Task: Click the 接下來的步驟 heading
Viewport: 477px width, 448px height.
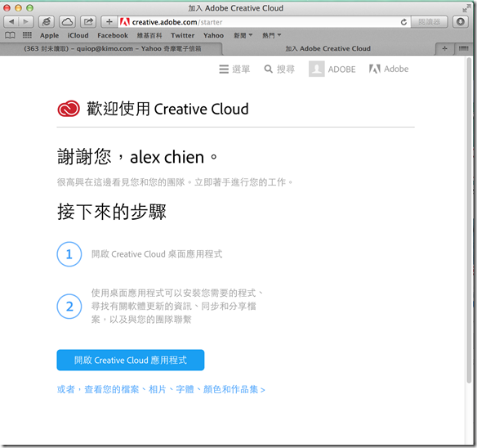Action: pos(112,212)
